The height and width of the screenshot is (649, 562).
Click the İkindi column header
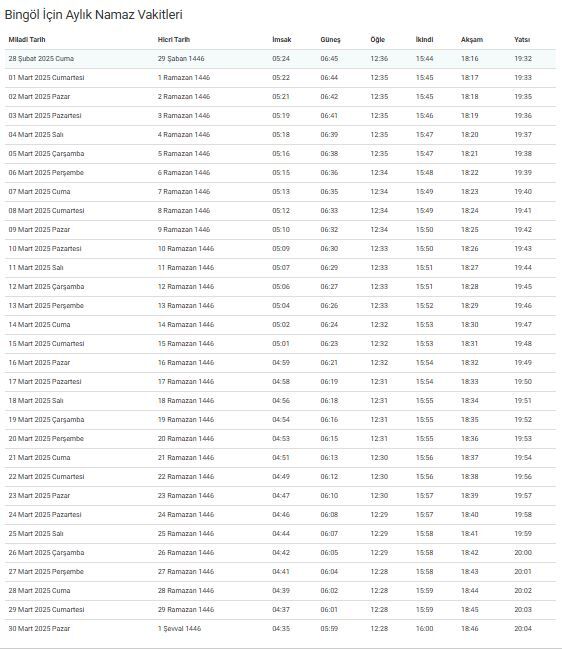(x=425, y=40)
